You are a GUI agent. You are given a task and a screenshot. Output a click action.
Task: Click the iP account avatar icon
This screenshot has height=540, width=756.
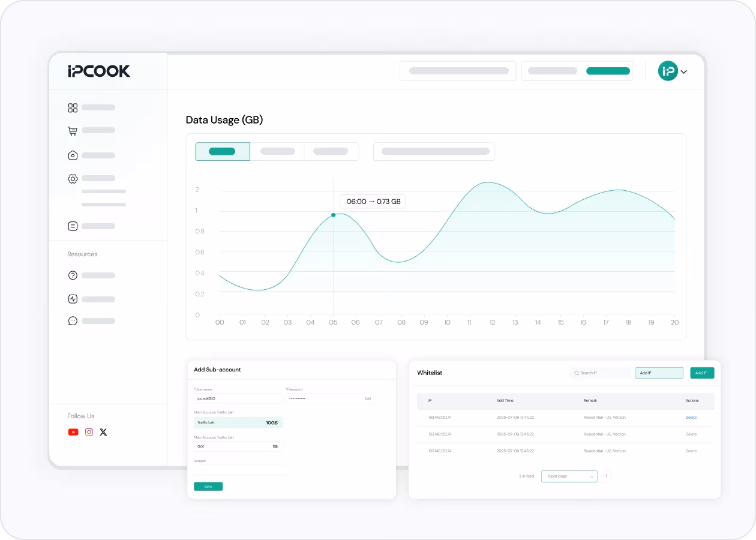point(668,71)
